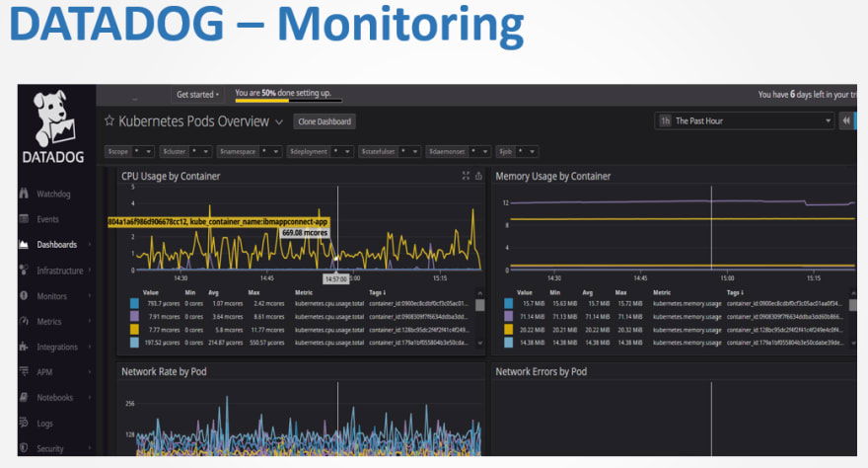Sort Memory legend by Value column
The width and height of the screenshot is (868, 468).
[524, 292]
